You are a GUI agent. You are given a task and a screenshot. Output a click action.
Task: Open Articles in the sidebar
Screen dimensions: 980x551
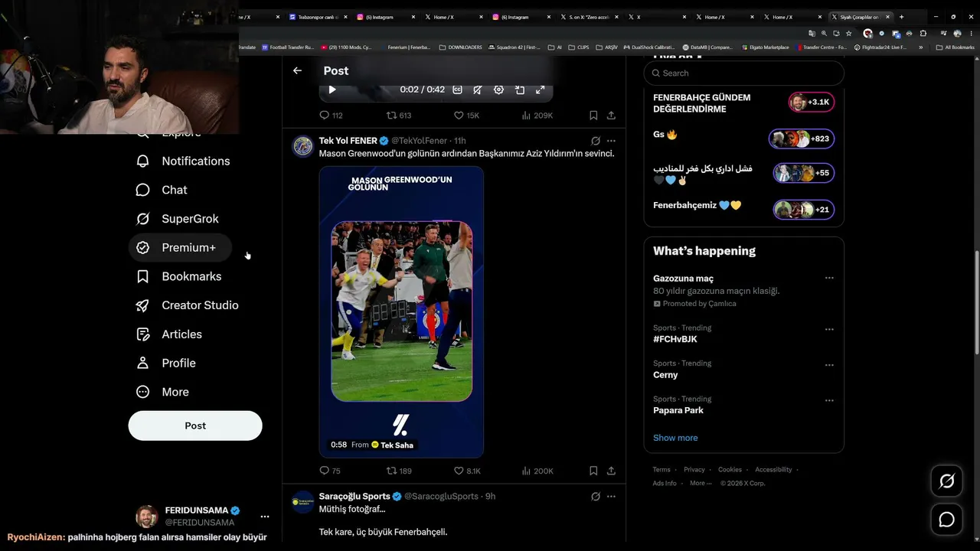(x=168, y=334)
